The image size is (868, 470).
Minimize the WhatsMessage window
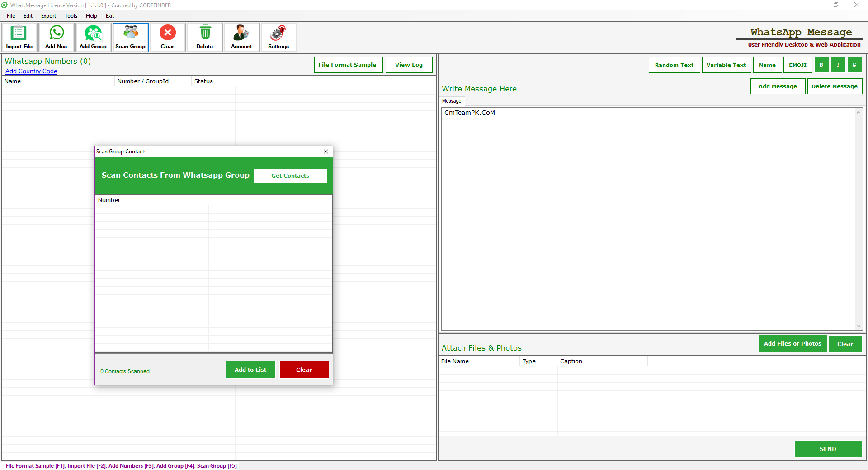click(816, 5)
